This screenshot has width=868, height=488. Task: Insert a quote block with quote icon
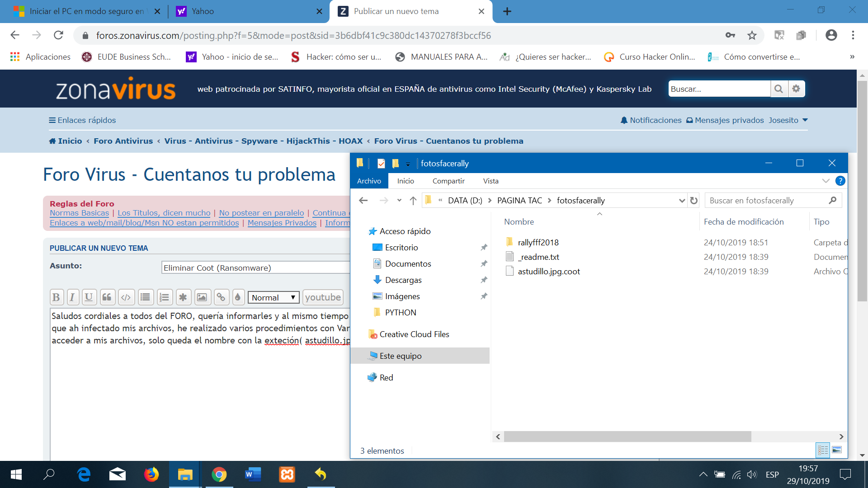[107, 297]
